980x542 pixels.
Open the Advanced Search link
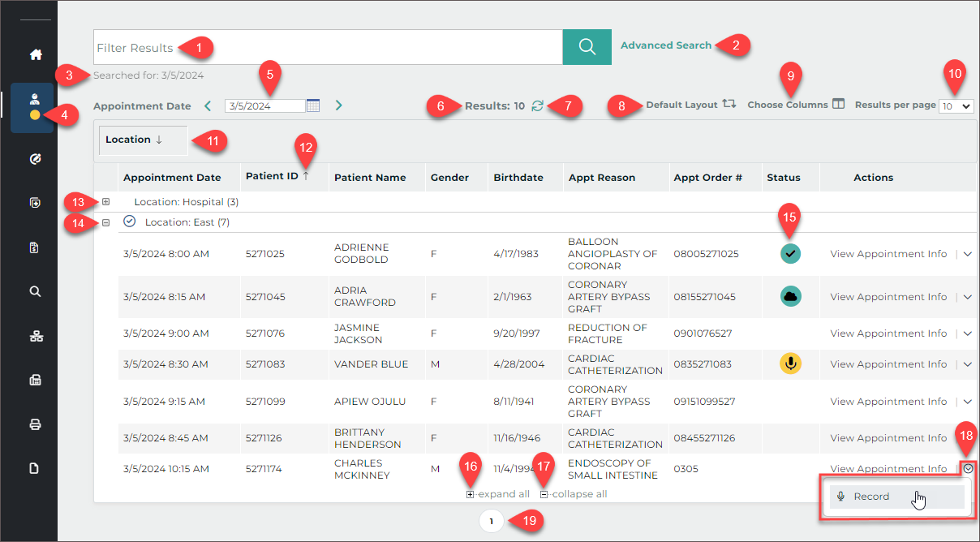(665, 45)
